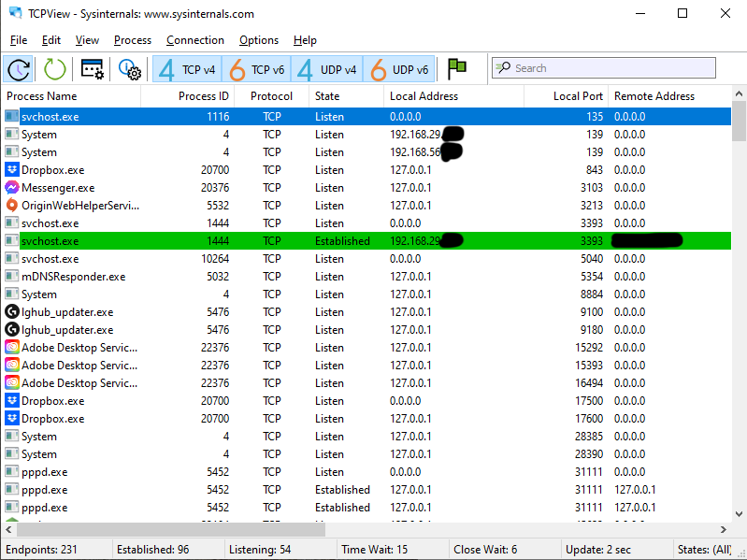
Task: Open the process properties info icon
Action: coord(130,69)
